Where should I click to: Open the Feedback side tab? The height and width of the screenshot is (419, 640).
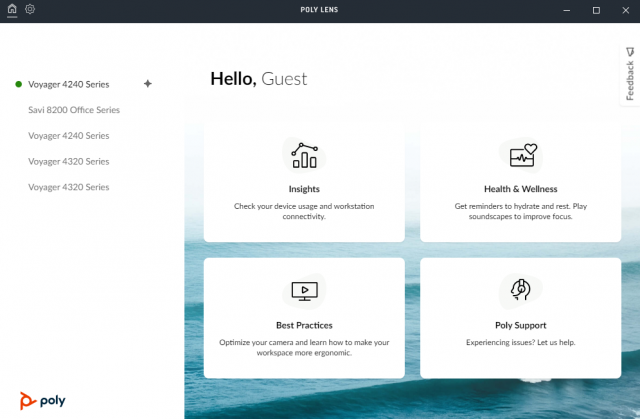click(629, 74)
